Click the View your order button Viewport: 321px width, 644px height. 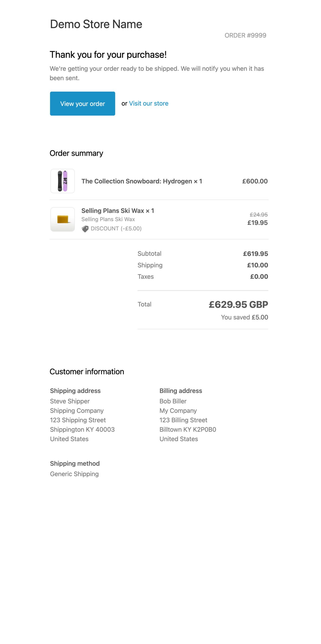82,104
